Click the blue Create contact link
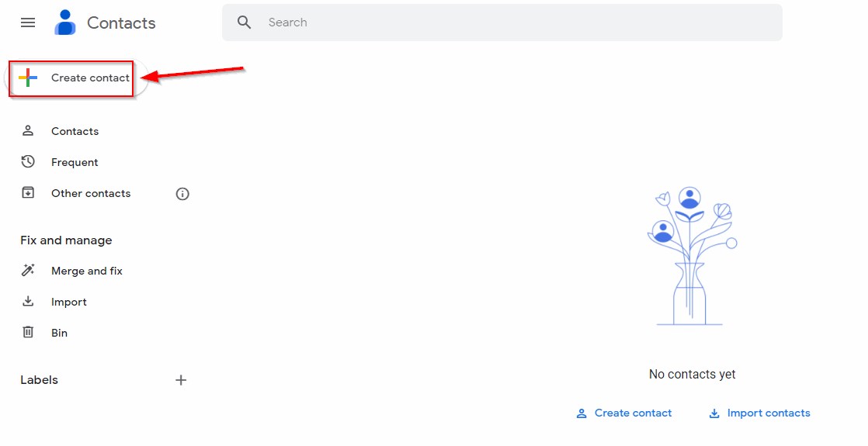The height and width of the screenshot is (446, 868). point(633,413)
